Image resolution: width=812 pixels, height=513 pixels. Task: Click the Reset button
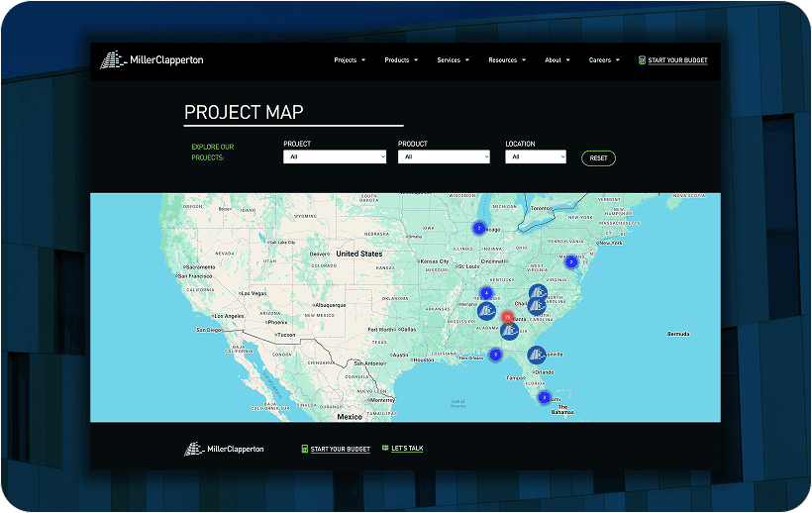point(598,157)
